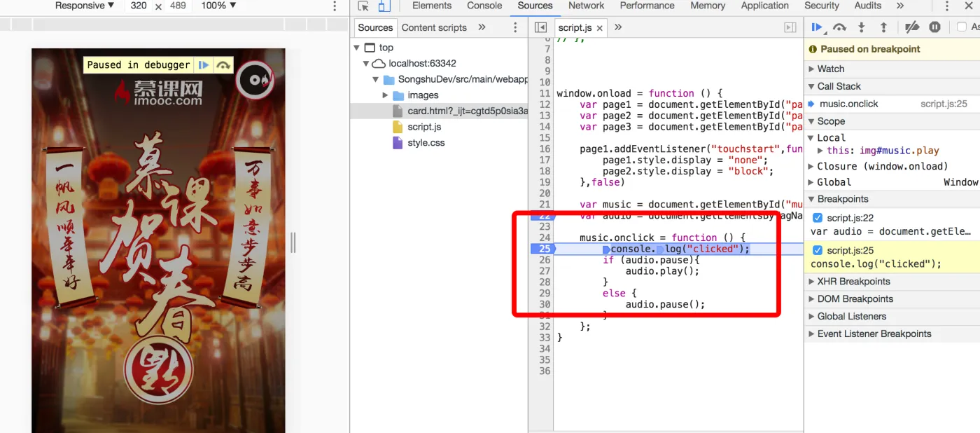Image resolution: width=980 pixels, height=433 pixels.
Task: Click the step over function icon
Action: 839,27
